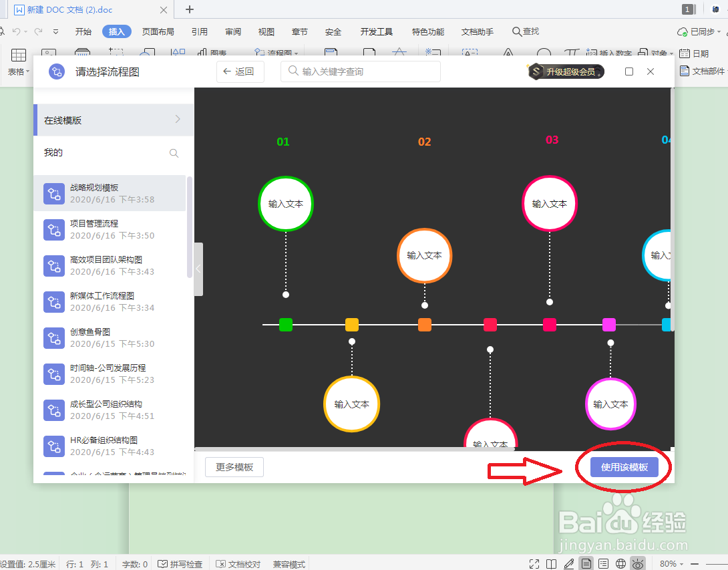This screenshot has height=570, width=728.
Task: Select outline view icon in status bar
Action: click(604, 563)
